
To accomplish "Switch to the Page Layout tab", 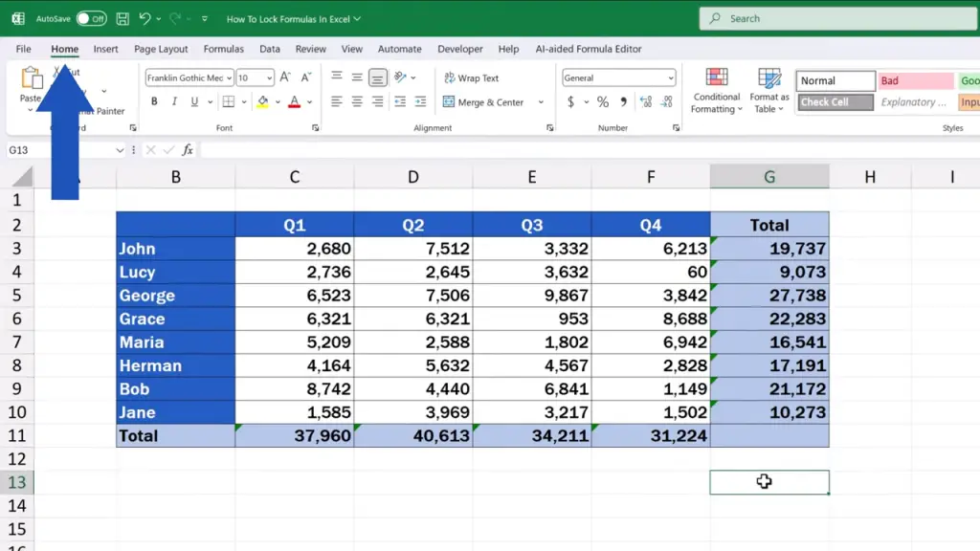I will click(161, 49).
